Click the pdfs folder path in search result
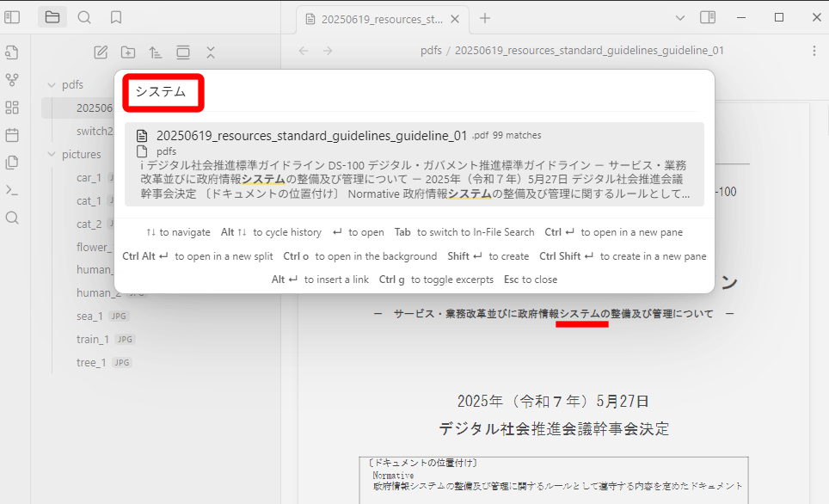 click(167, 151)
